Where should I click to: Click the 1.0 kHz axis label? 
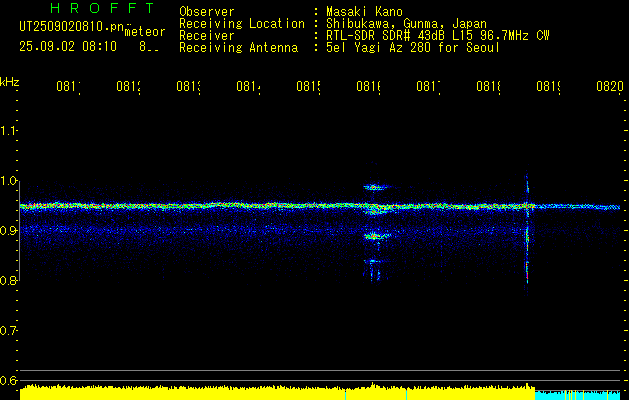tap(8, 181)
